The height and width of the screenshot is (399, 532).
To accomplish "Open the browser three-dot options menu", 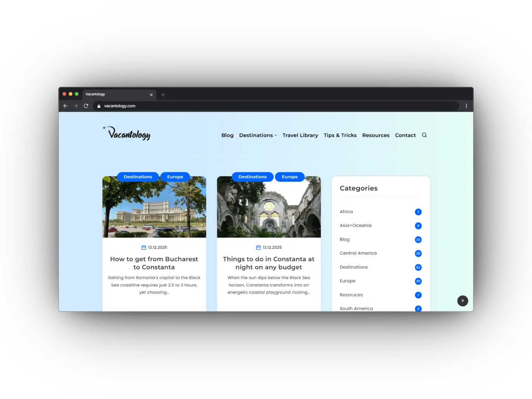I will (x=466, y=106).
